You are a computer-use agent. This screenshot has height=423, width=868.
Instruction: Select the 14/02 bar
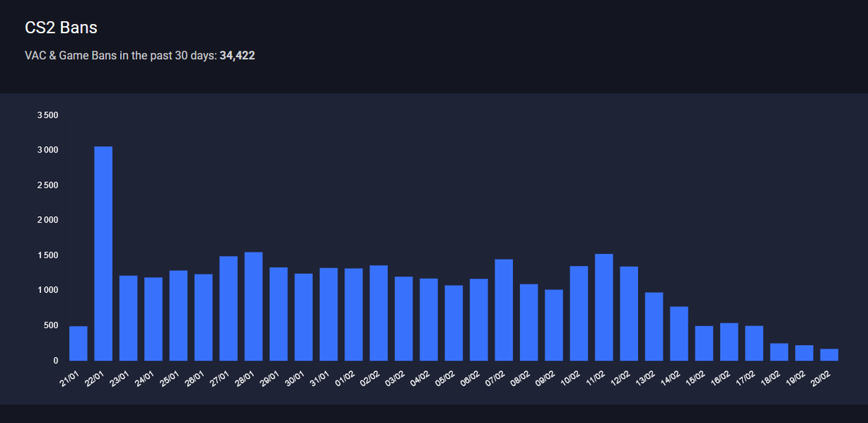(x=678, y=333)
